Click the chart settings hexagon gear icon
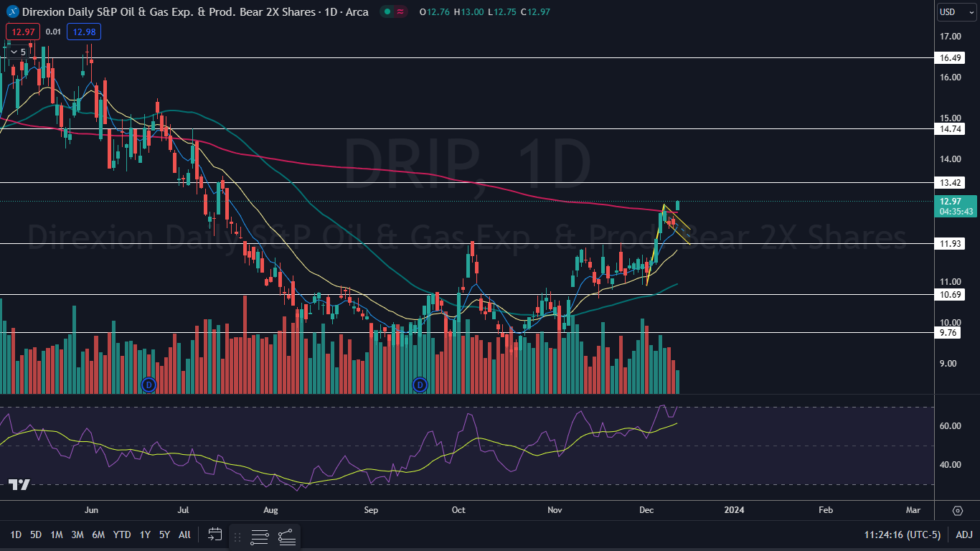Viewport: 980px width, 551px height. point(958,510)
